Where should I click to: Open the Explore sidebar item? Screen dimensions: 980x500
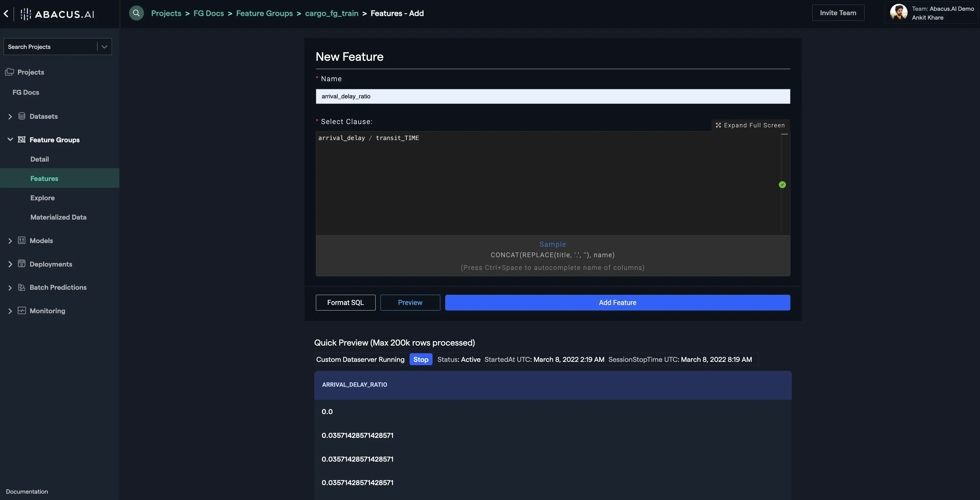[x=42, y=198]
